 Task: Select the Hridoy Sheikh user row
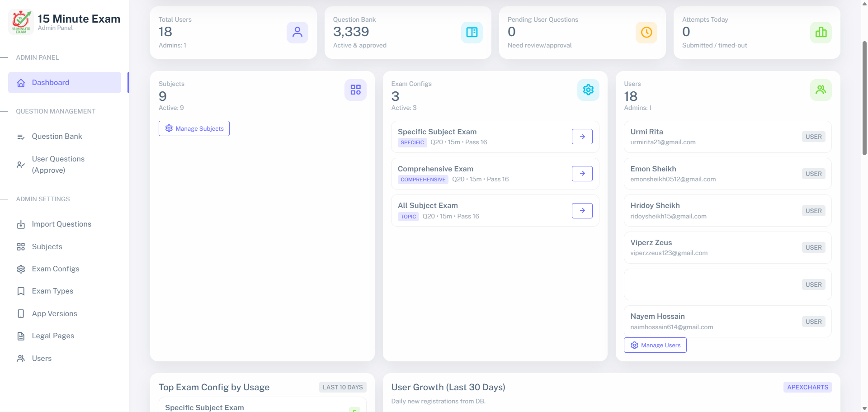(727, 211)
